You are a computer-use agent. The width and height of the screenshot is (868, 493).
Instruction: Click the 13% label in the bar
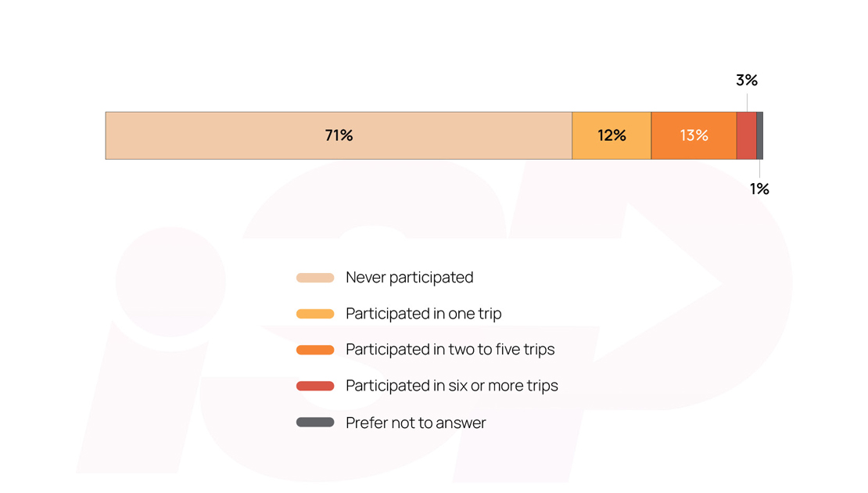(694, 135)
